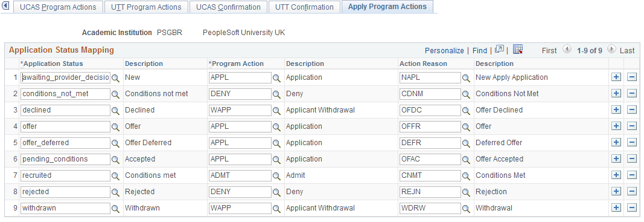
Task: Open lookup beside withdrawn application status
Action: tap(116, 209)
